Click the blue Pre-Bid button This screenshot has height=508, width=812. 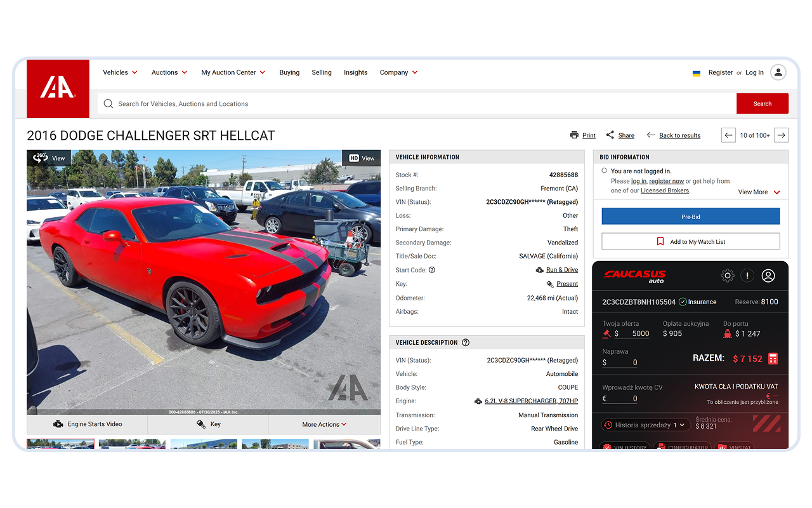pyautogui.click(x=691, y=217)
